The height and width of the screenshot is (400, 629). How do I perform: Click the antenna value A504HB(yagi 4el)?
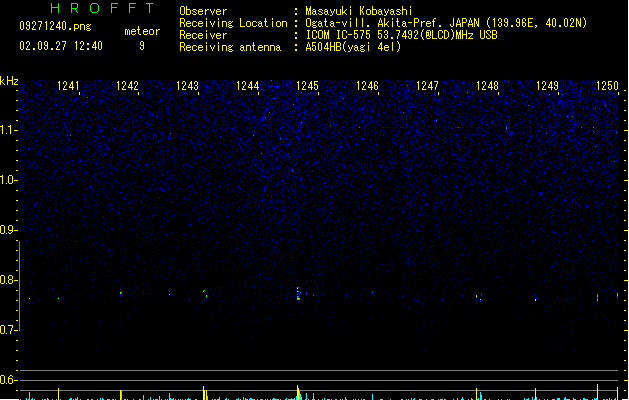353,47
